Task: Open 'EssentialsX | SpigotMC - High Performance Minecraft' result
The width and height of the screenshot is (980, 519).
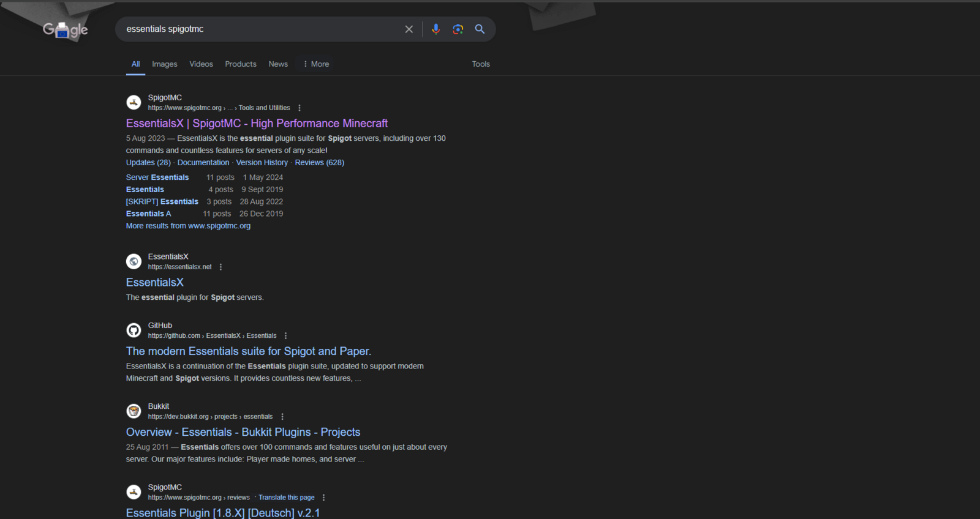Action: 257,124
